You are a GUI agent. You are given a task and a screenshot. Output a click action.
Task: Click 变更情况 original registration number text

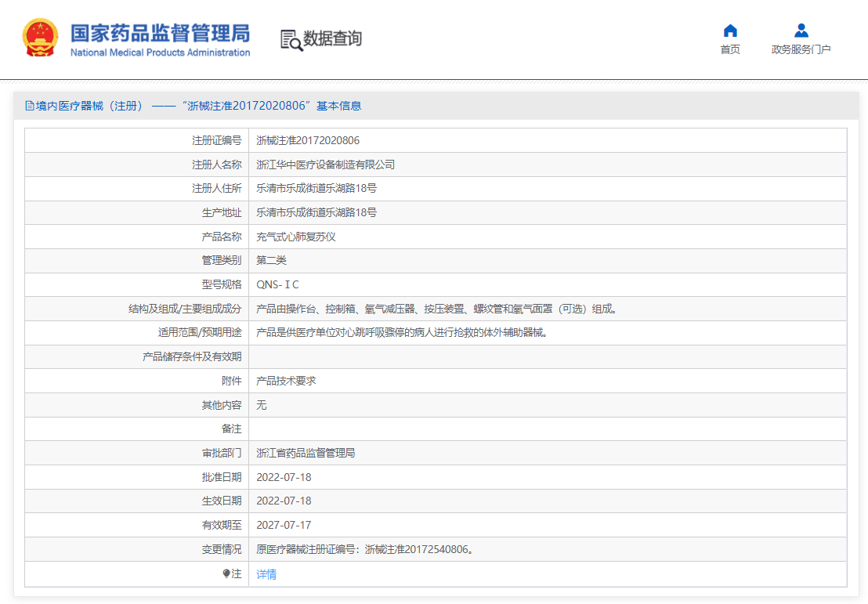[x=365, y=549]
